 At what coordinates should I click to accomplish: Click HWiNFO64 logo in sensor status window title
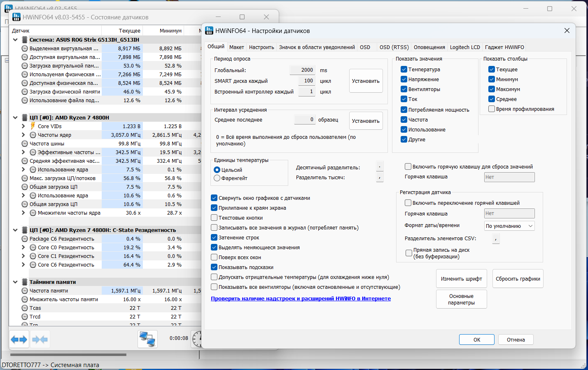pyautogui.click(x=16, y=17)
